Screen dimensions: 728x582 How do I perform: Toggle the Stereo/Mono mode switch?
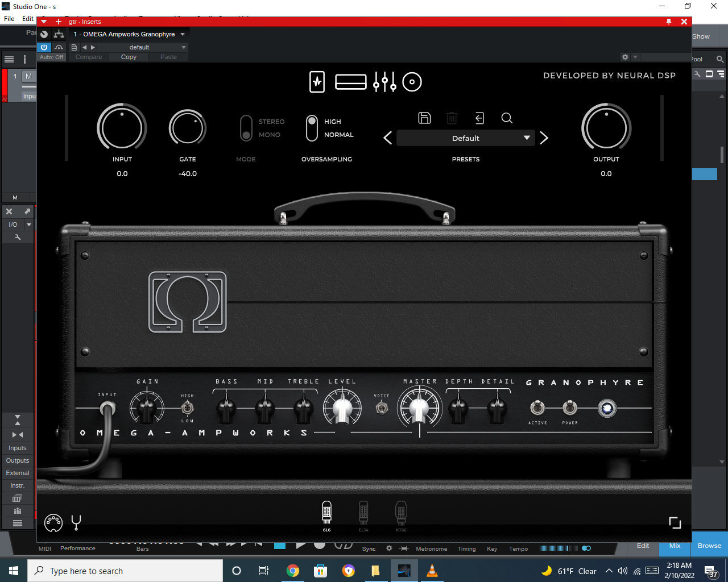click(246, 128)
